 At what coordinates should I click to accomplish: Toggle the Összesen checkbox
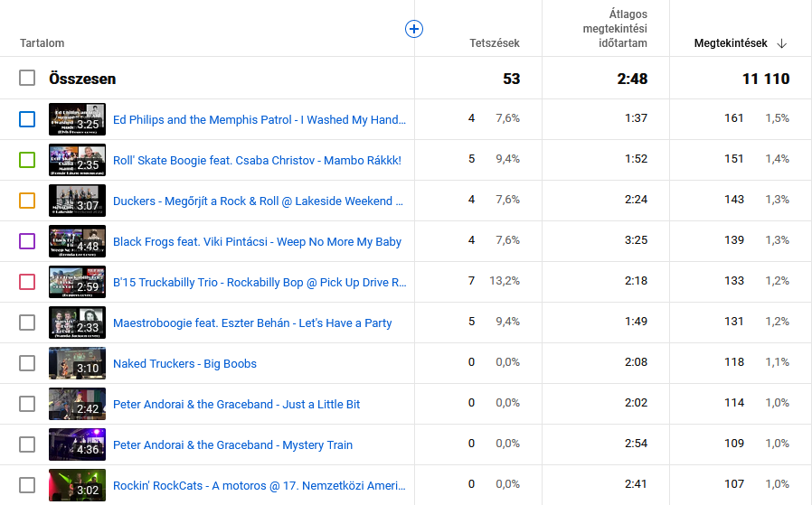(x=27, y=79)
